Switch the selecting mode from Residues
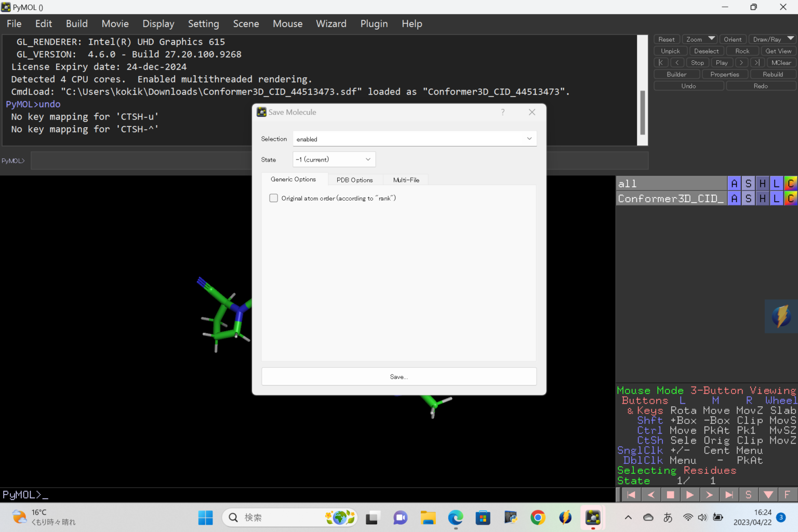798x532 pixels. click(x=710, y=470)
